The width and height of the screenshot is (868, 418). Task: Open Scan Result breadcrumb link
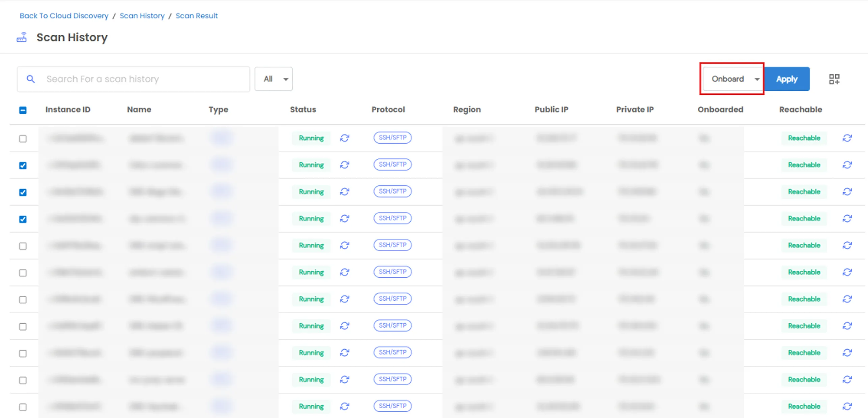coord(197,16)
